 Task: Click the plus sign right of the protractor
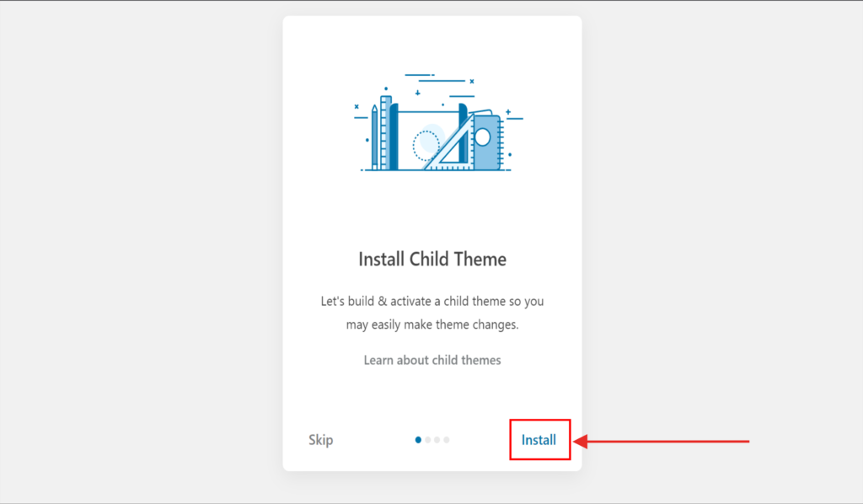tap(508, 111)
